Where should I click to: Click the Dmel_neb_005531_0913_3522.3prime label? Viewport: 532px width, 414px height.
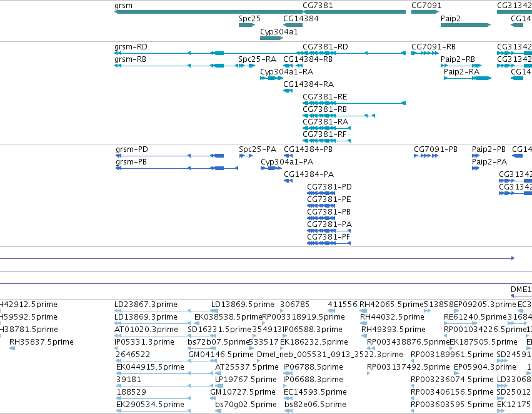coord(330,355)
